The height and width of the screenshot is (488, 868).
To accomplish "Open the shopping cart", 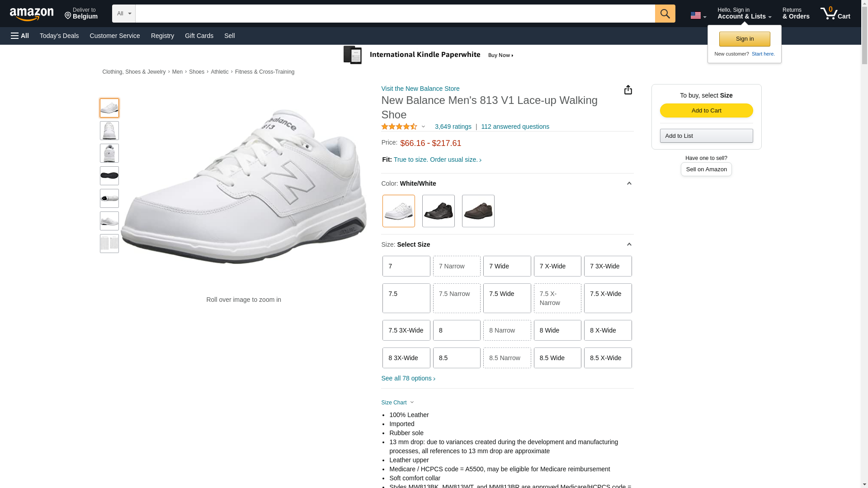I will (835, 14).
